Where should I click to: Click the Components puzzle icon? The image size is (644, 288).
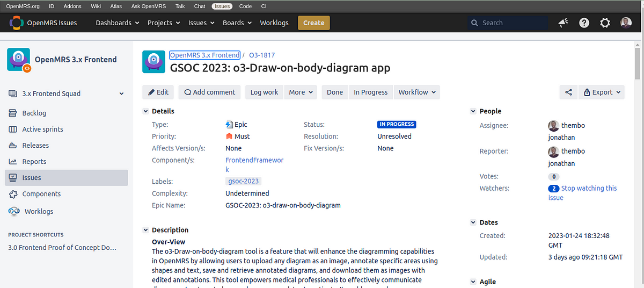pyautogui.click(x=13, y=193)
